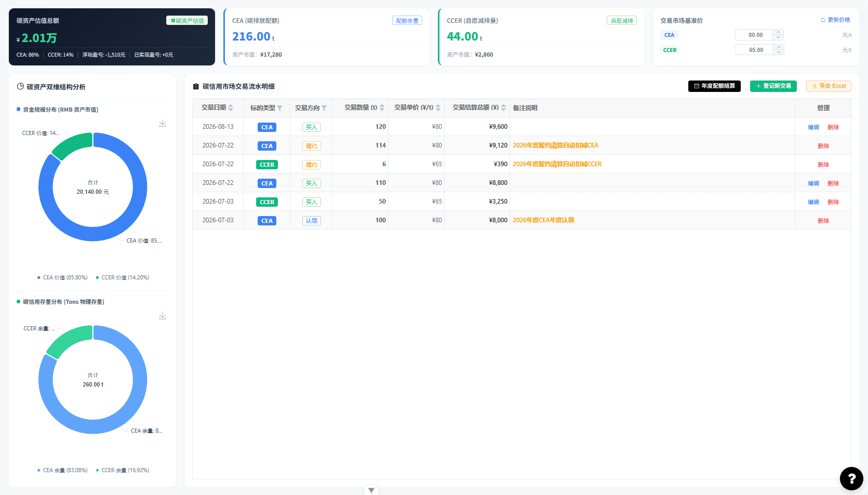Click the CCER price input field
This screenshot has width=868, height=495.
pos(755,50)
